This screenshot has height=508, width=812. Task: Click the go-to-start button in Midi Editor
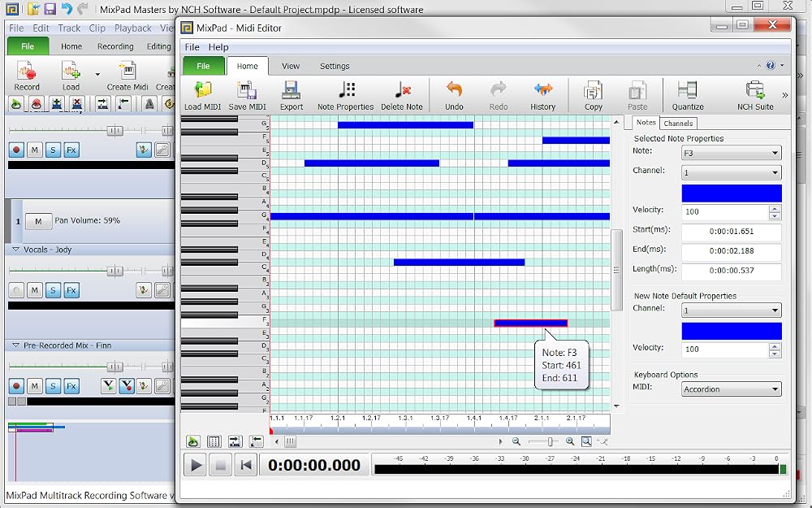(245, 465)
